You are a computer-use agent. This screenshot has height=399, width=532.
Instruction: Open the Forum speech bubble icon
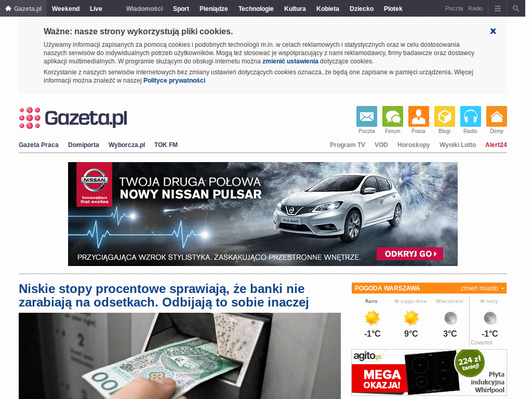click(x=393, y=116)
